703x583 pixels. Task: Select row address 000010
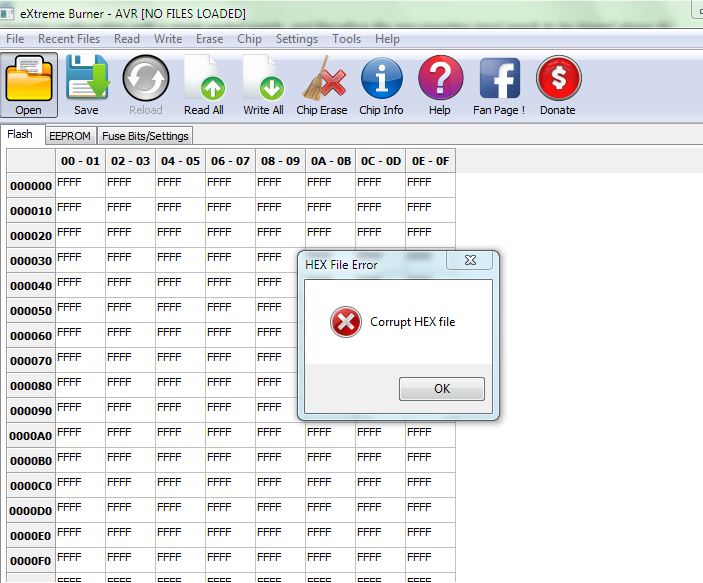pos(31,211)
